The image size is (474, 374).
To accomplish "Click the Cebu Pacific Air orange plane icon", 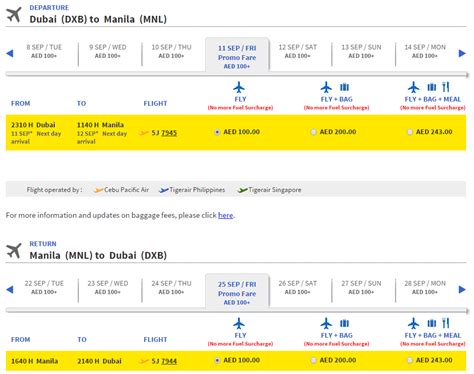I will point(98,190).
